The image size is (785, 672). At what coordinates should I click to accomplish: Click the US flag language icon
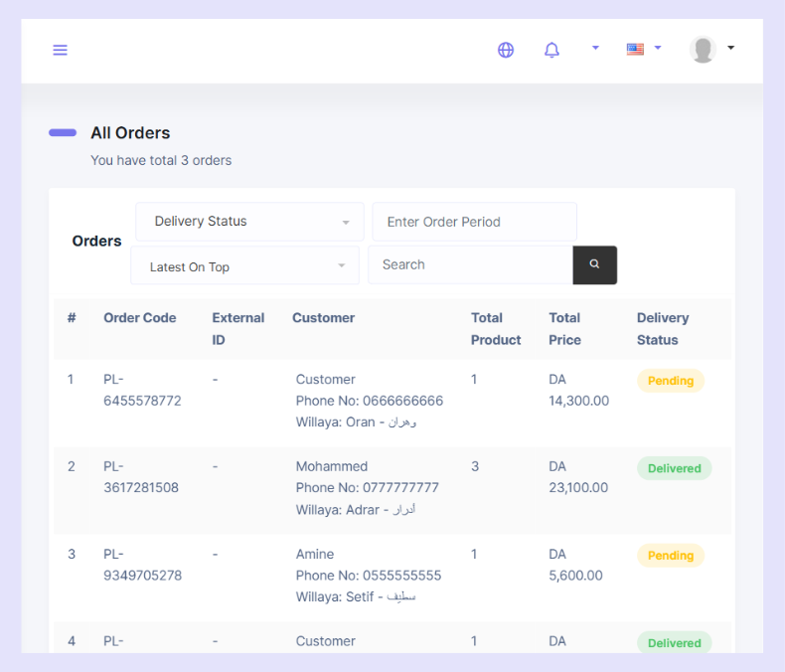[635, 49]
